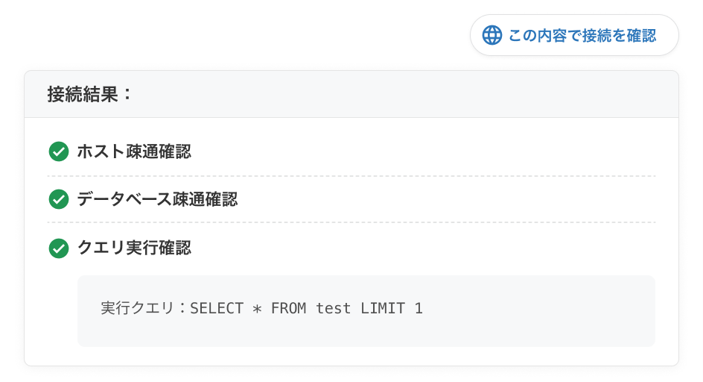Click green check icon beside クエリ実行確認

(x=59, y=248)
